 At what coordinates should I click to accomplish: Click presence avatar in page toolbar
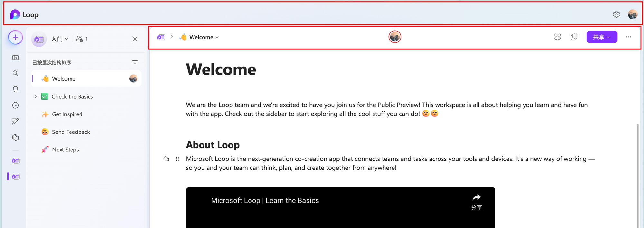pos(395,37)
